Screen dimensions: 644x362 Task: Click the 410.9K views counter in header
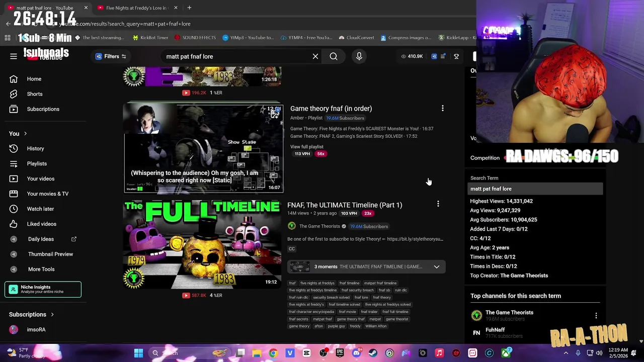tap(412, 56)
